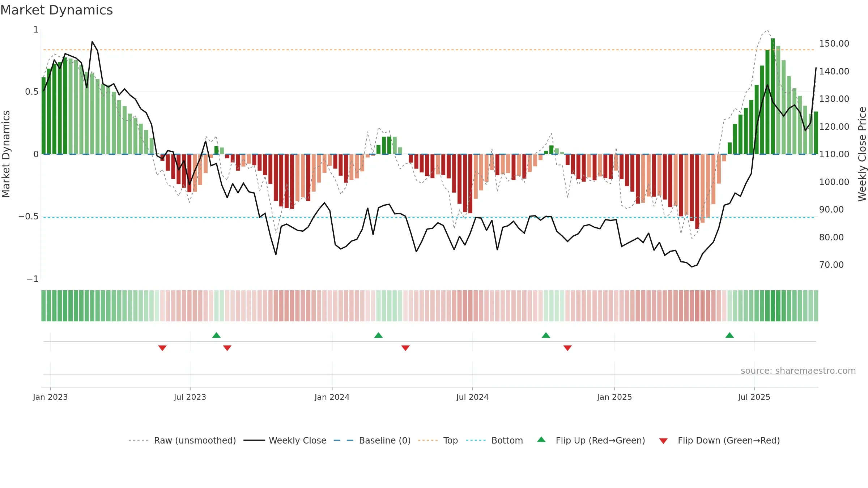Viewport: 868px width, 488px height.
Task: Click the source: sharemaestro.com text
Action: click(798, 371)
